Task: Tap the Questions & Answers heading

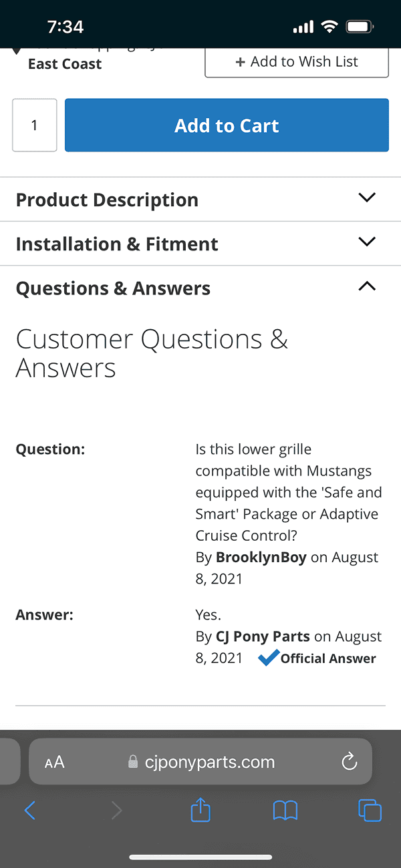Action: [x=113, y=288]
